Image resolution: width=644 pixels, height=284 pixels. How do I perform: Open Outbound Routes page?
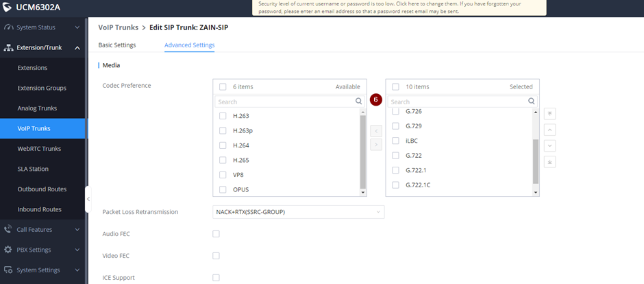tap(42, 189)
